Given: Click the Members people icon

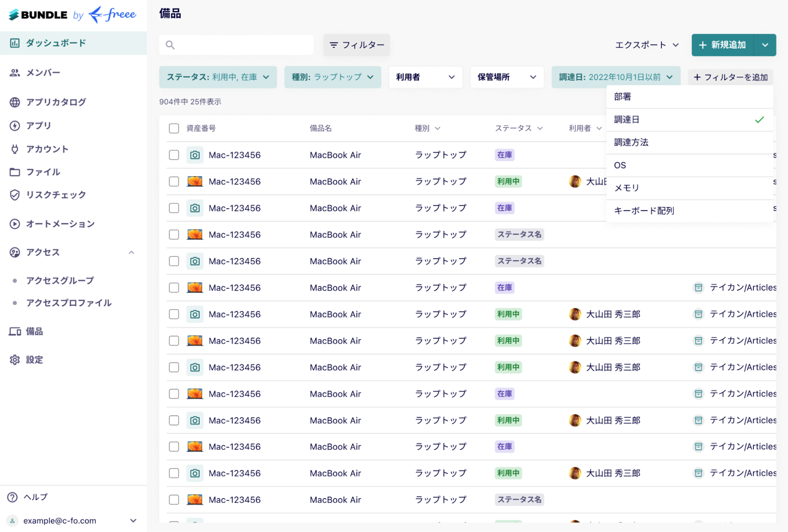Looking at the screenshot, I should pyautogui.click(x=15, y=73).
